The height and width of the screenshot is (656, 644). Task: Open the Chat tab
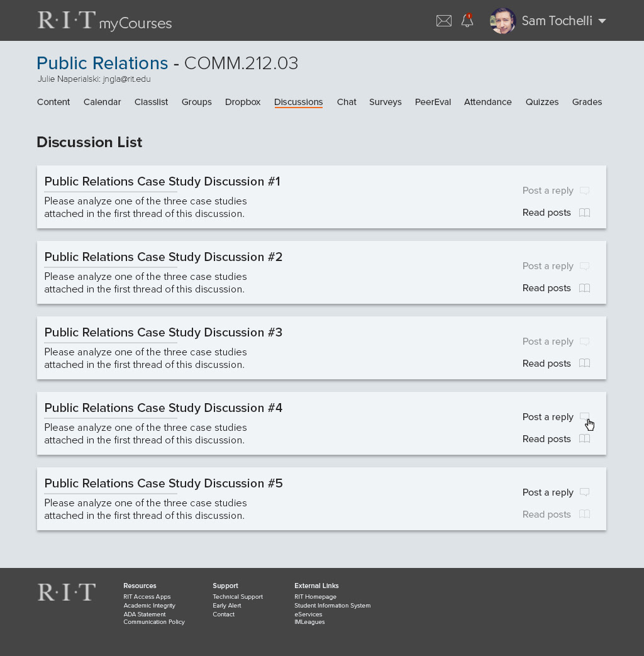347,102
